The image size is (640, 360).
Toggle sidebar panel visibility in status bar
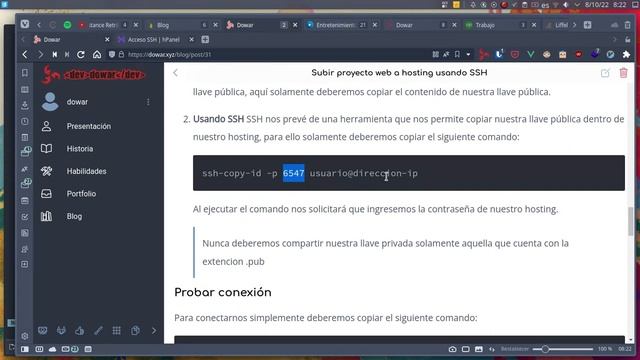[x=25, y=349]
